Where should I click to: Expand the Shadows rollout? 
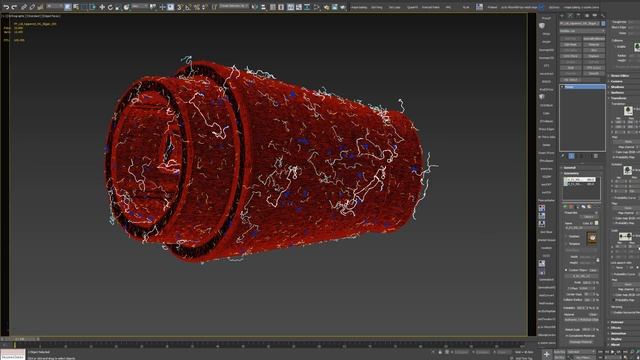pos(624,87)
